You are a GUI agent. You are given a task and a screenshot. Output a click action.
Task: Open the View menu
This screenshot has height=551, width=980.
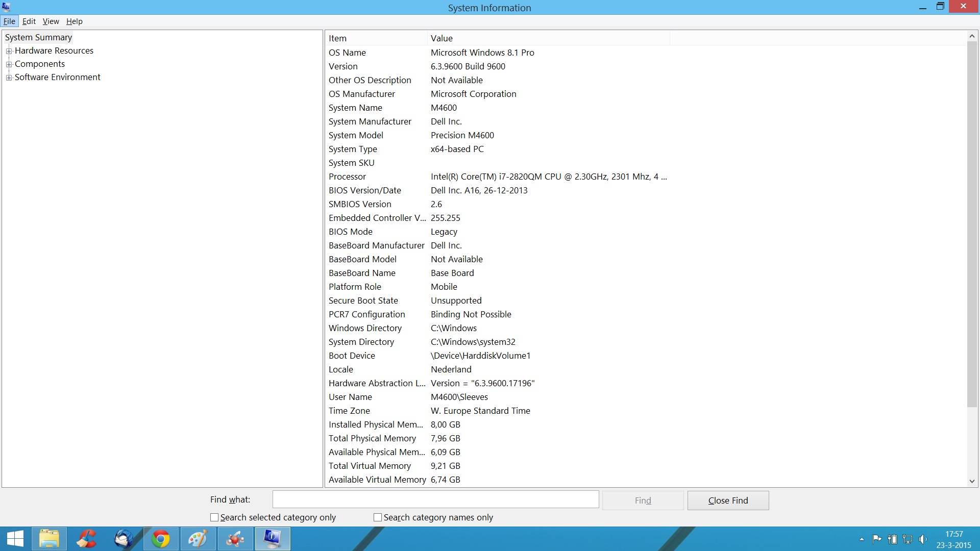51,21
